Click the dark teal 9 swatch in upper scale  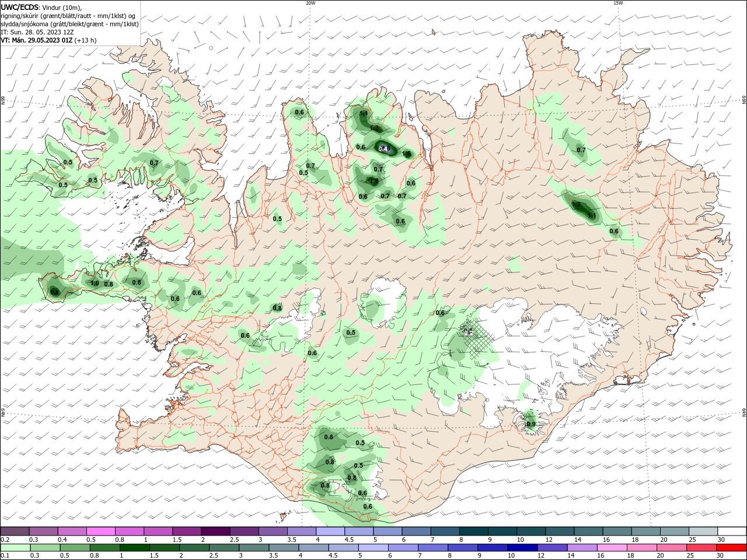coord(501,531)
